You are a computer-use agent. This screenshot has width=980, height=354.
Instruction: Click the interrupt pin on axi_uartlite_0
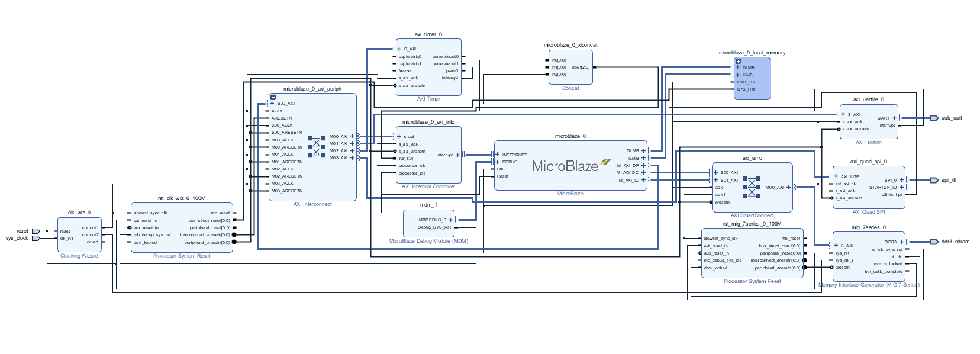[x=886, y=125]
